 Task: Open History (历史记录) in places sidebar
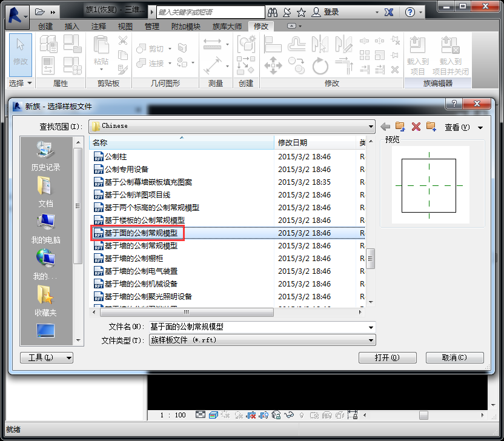coord(46,156)
